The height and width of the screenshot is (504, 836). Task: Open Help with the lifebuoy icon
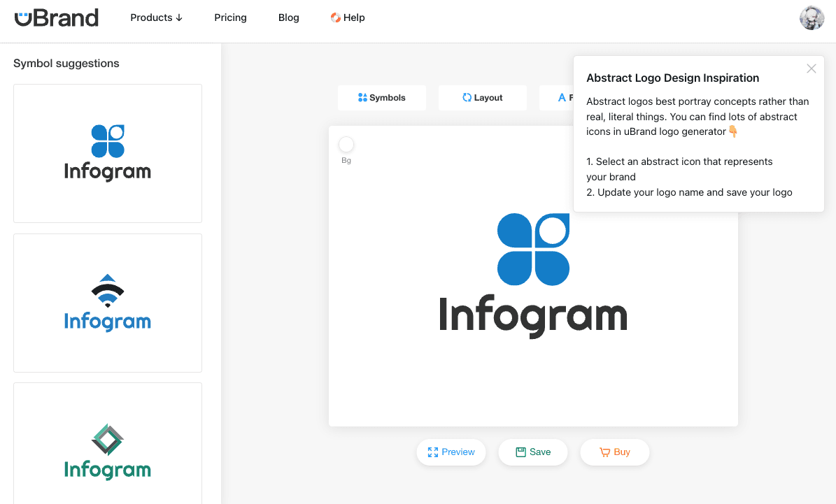click(x=348, y=17)
